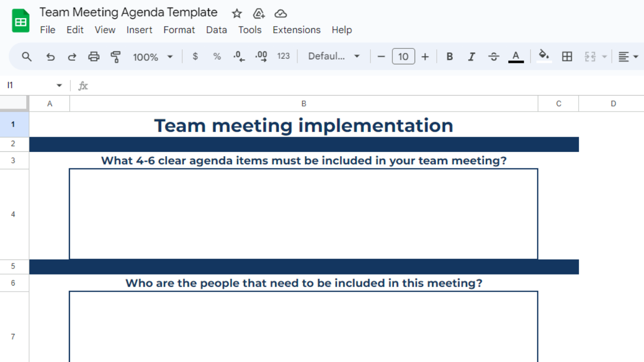Expand the merge cells type dropdown arrow
Viewport: 644px width, 362px height.
point(605,57)
